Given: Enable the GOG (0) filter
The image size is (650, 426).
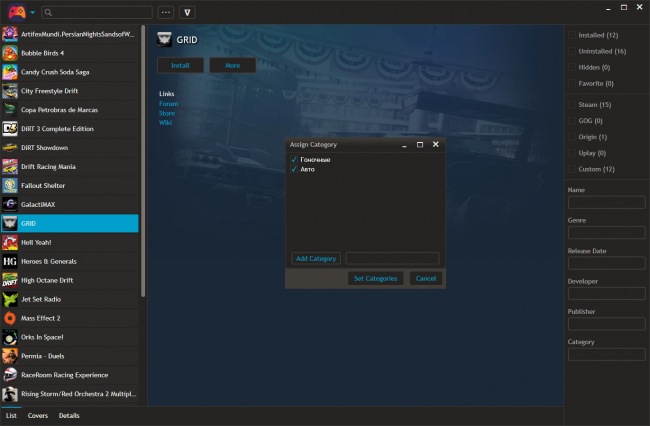Looking at the screenshot, I should click(572, 121).
